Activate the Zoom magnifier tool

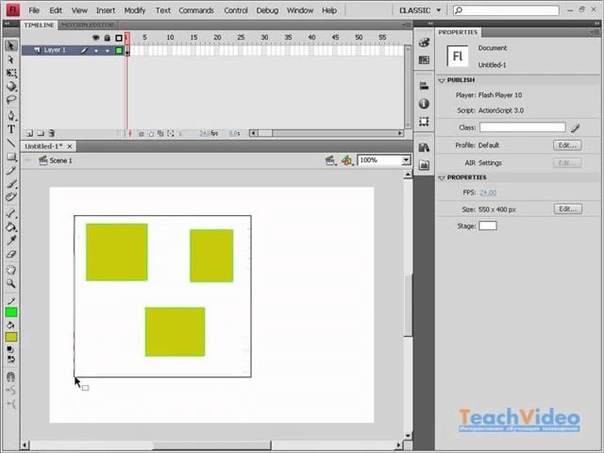[x=11, y=283]
